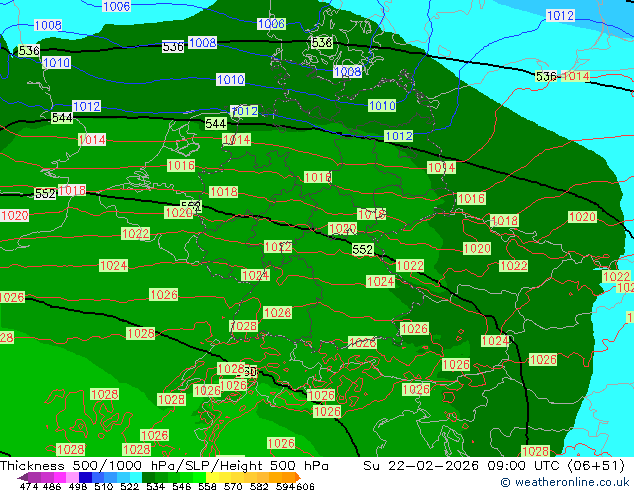Click the 546 value on the legend
This screenshot has height=490, width=634.
click(181, 486)
